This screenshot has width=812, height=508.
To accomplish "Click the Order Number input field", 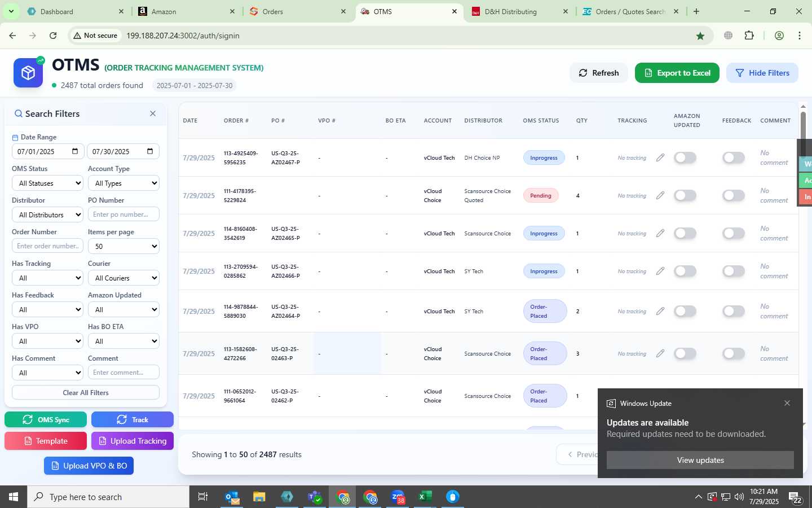I will click(47, 246).
